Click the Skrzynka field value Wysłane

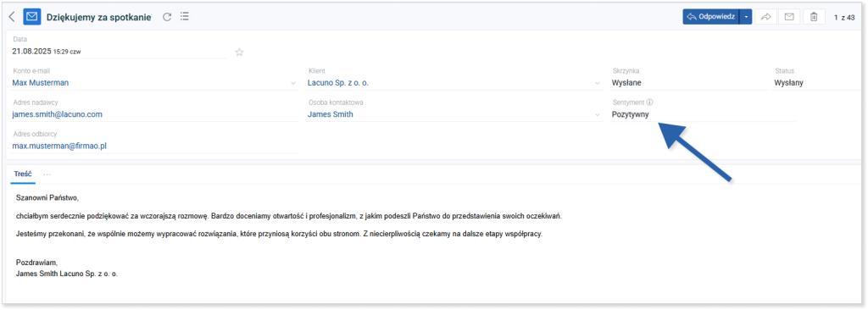coord(626,83)
